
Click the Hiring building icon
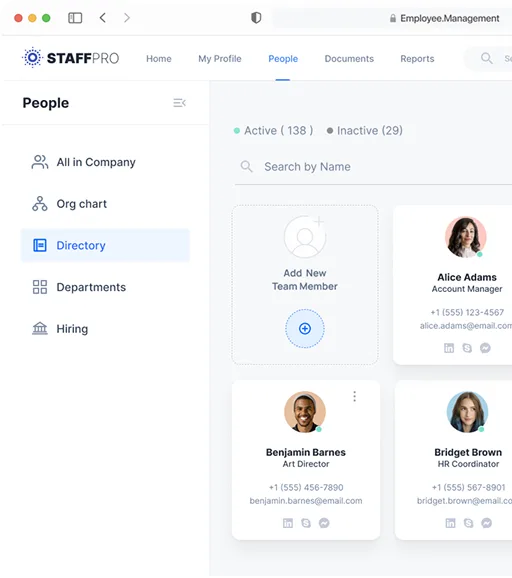[40, 328]
